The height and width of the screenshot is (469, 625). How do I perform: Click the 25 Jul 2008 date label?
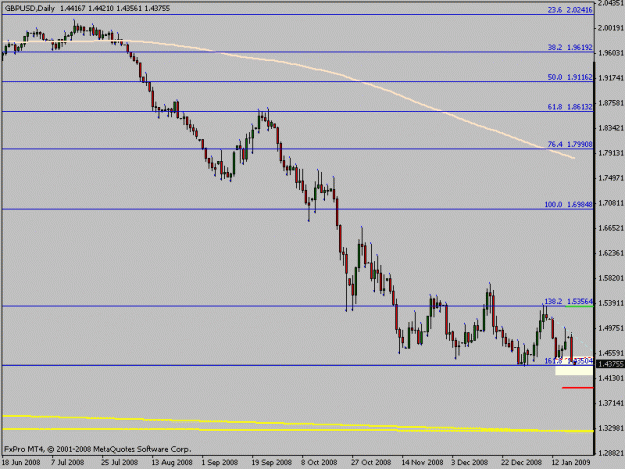coord(119,462)
